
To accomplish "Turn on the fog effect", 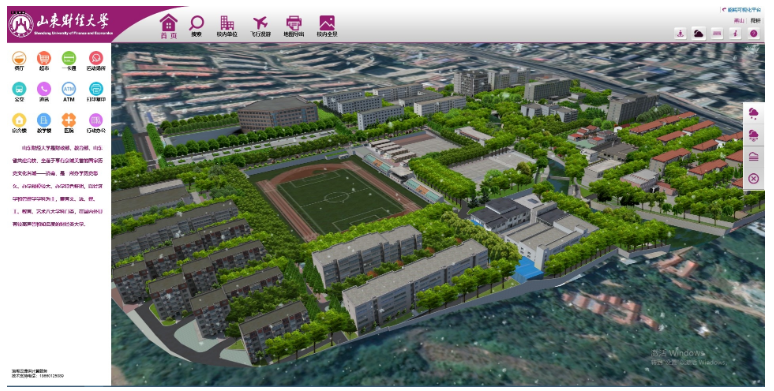I will [753, 157].
